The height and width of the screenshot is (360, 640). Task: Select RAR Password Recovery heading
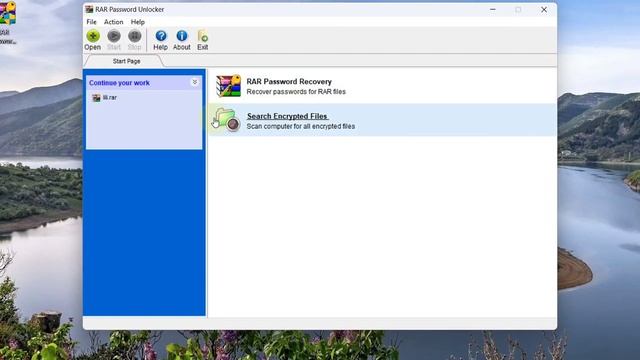289,82
